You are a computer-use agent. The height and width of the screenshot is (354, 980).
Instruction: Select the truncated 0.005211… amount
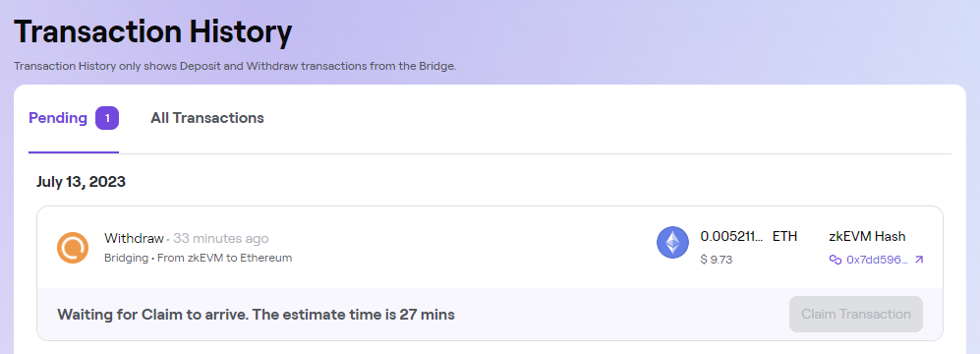(732, 236)
